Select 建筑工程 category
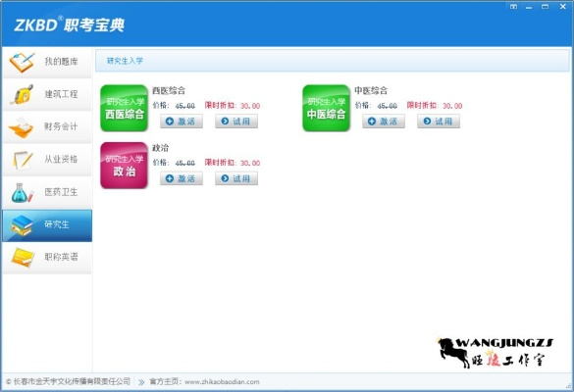This screenshot has height=392, width=574. click(x=47, y=94)
